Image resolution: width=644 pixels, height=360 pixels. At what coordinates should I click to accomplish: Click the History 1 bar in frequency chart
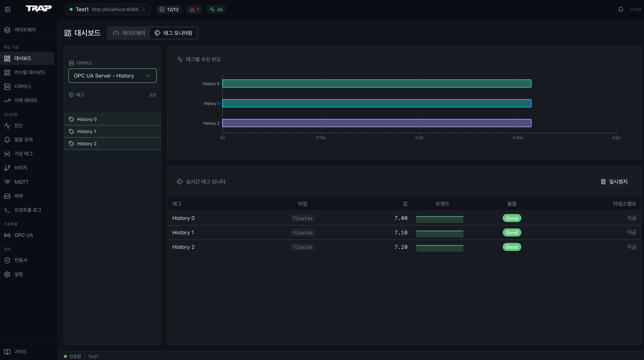point(377,103)
